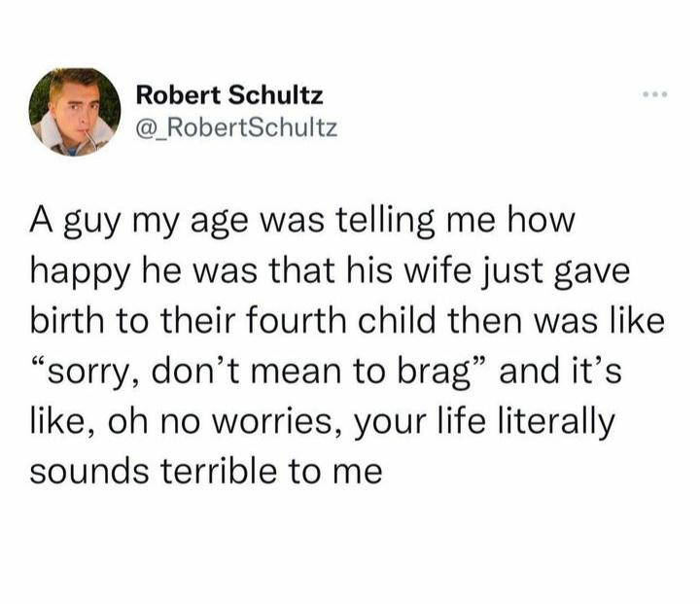Click the word "gave" in the second line
The width and height of the screenshot is (700, 604).
pos(592,273)
